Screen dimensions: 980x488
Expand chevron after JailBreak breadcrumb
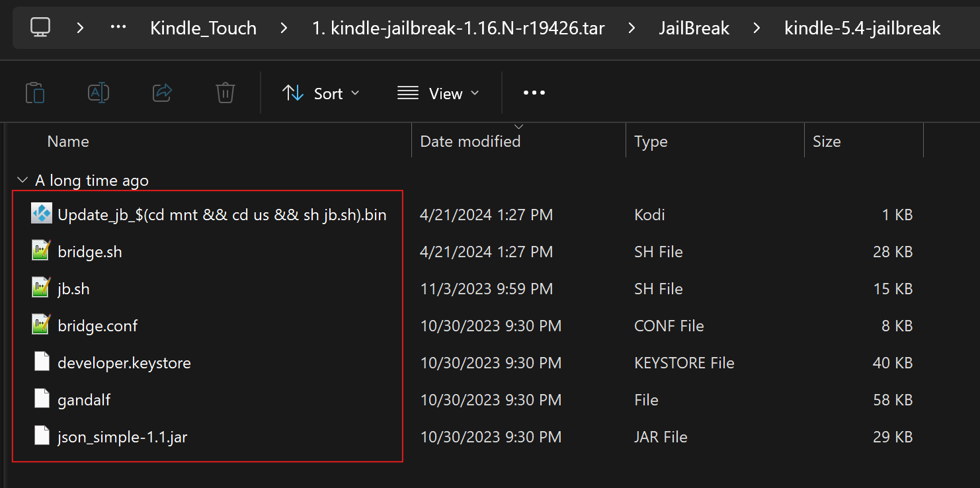(x=757, y=28)
